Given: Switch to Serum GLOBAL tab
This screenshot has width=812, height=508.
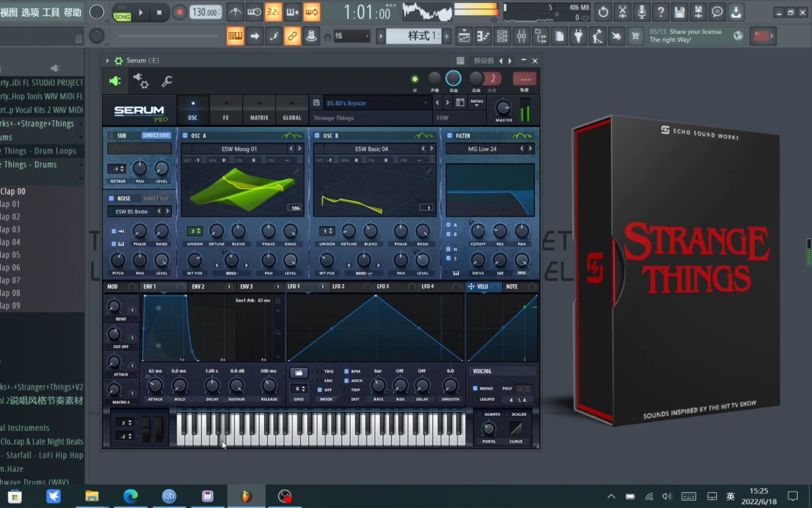Looking at the screenshot, I should point(292,110).
